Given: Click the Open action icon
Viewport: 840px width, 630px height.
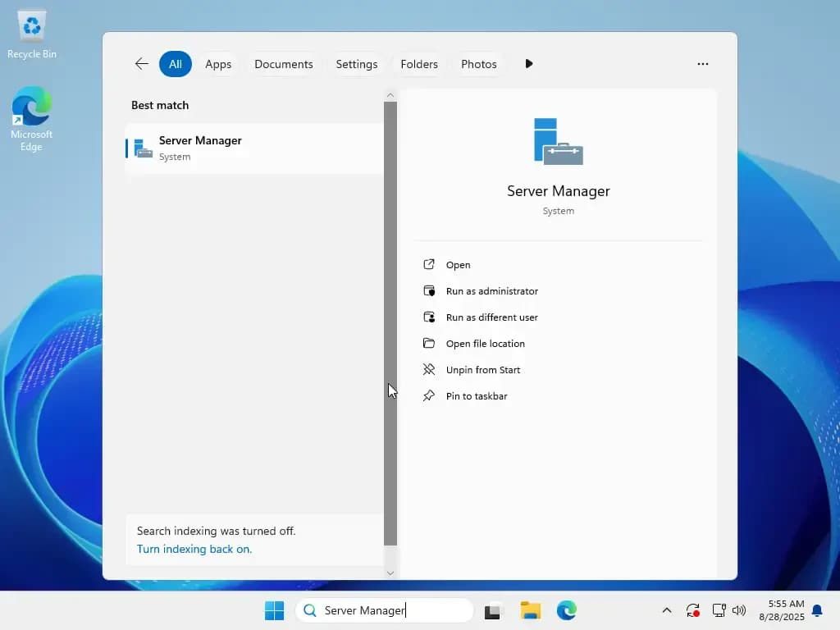Looking at the screenshot, I should 428,264.
